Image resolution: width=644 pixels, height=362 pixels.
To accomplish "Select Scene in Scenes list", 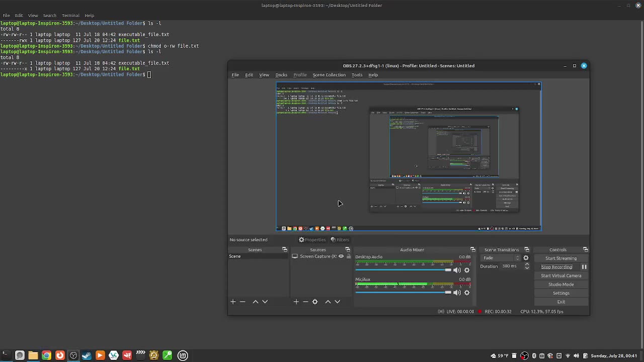I will (x=258, y=256).
